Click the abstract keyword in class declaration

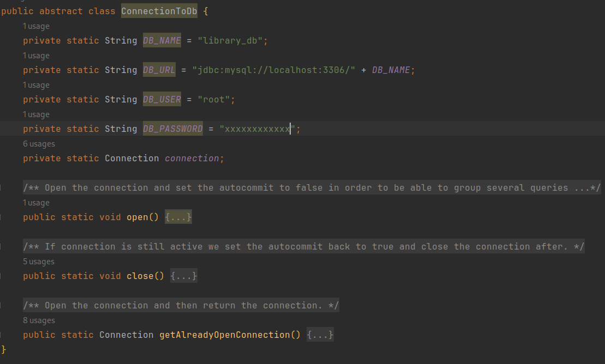coord(61,11)
